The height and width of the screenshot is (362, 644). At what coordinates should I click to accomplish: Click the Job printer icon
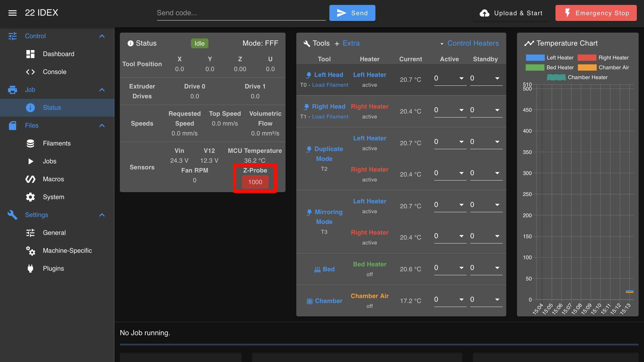(x=13, y=90)
